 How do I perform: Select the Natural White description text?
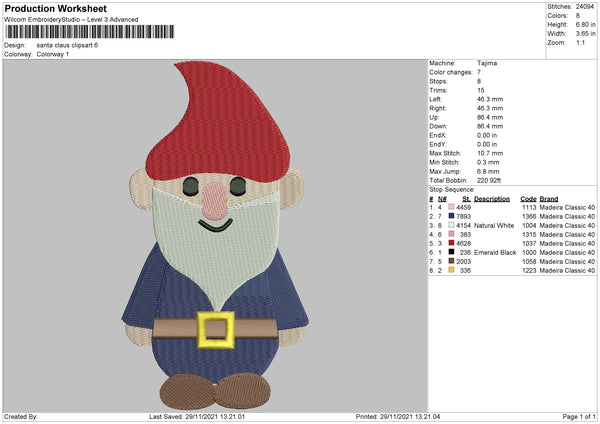coord(493,225)
